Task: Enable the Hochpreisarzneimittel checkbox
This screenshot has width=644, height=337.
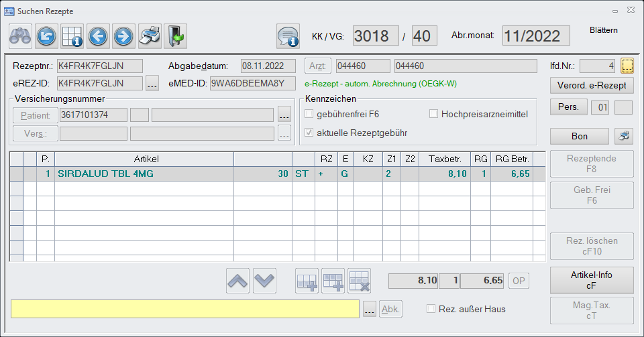Action: pyautogui.click(x=434, y=115)
